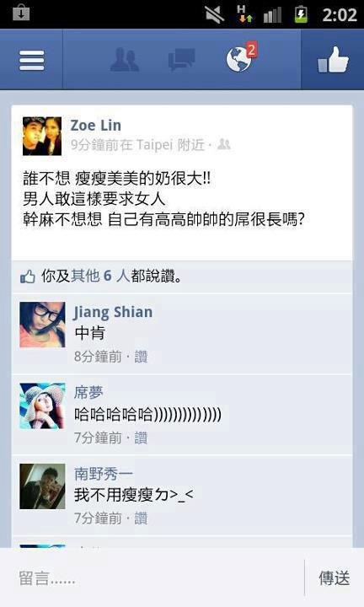Open the messages chat bubble icon

pos(181,60)
